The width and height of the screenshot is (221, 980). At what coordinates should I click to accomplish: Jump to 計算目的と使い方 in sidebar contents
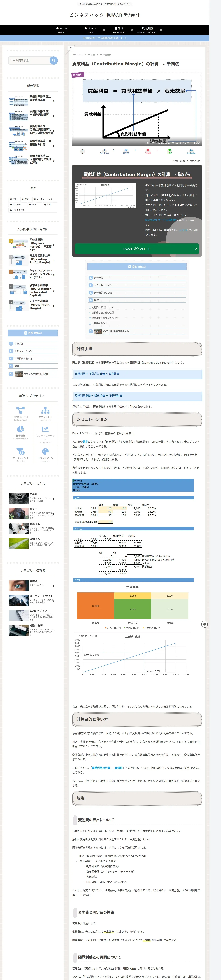pyautogui.click(x=23, y=358)
